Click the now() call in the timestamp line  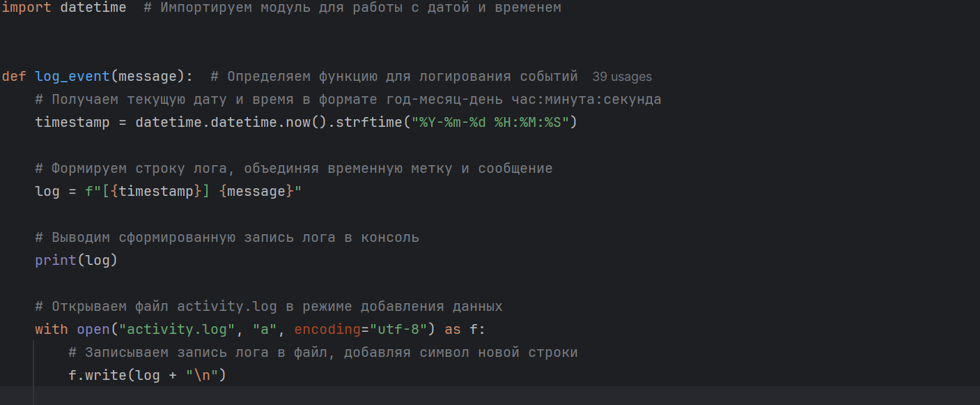306,122
